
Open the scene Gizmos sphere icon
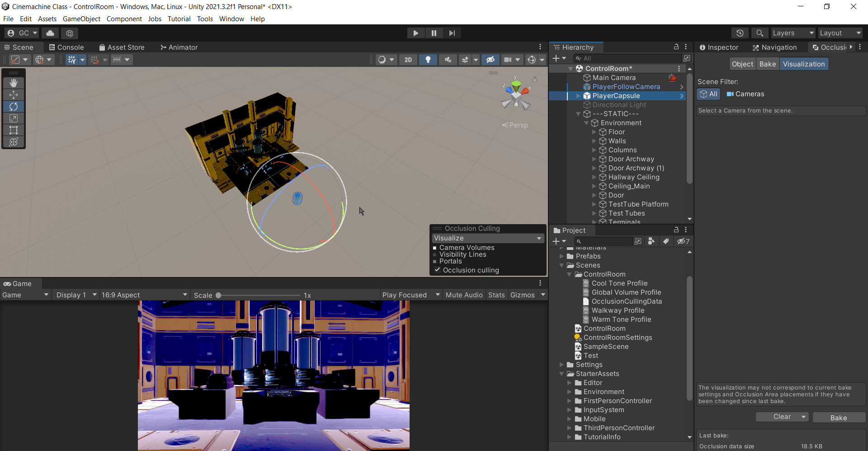click(532, 60)
